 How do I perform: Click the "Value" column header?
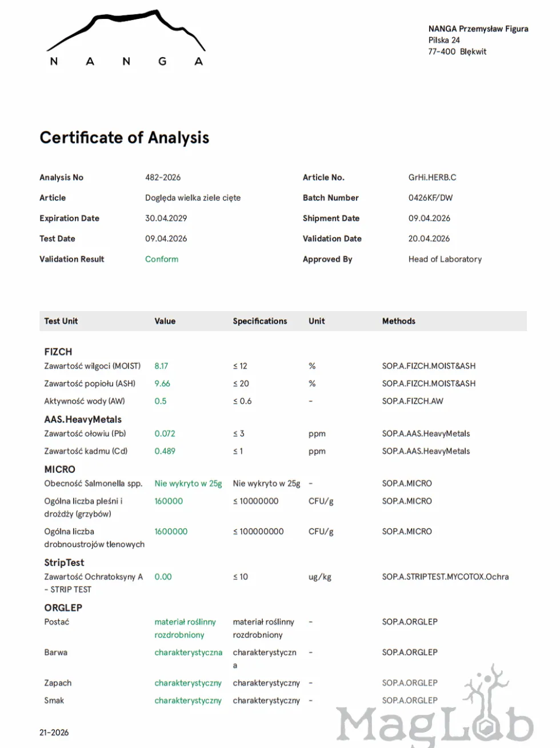point(165,321)
